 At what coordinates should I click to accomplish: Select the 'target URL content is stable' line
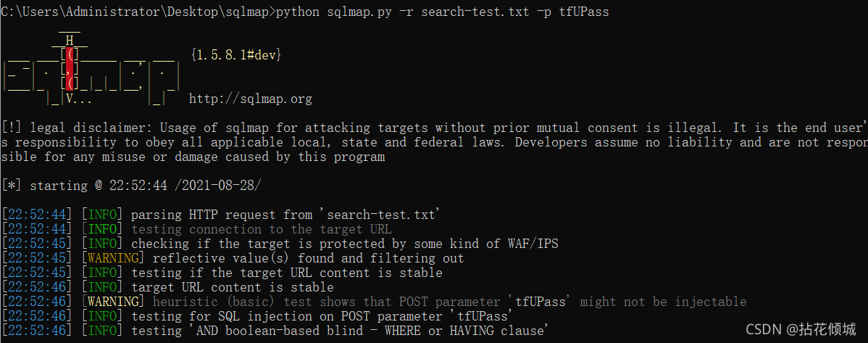pos(233,287)
